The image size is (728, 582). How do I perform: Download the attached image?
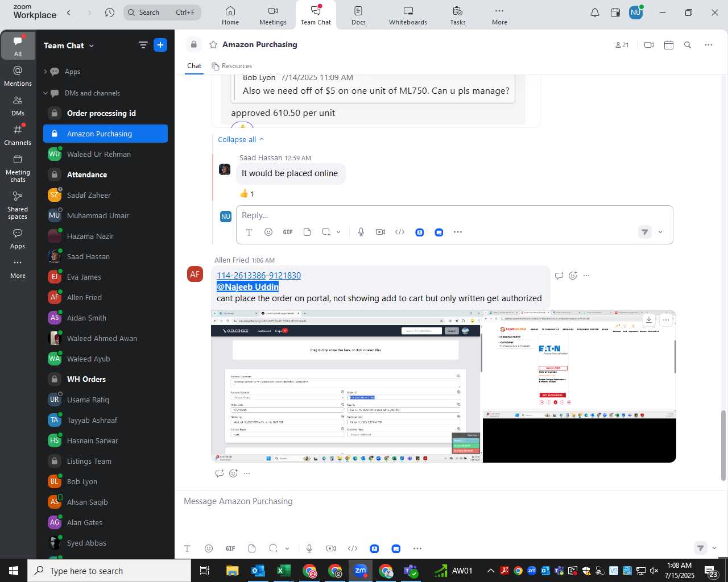click(649, 319)
